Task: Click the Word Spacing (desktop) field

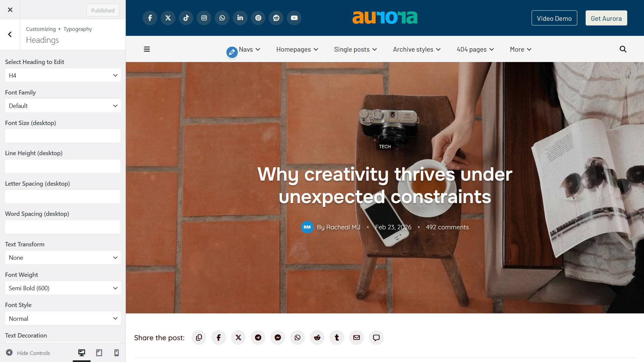Action: (63, 227)
